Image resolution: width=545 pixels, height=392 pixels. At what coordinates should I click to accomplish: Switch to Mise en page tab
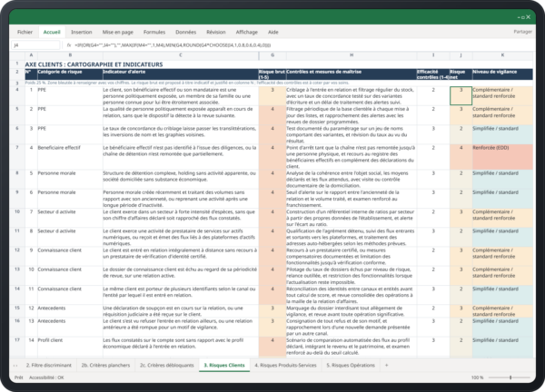tap(117, 32)
